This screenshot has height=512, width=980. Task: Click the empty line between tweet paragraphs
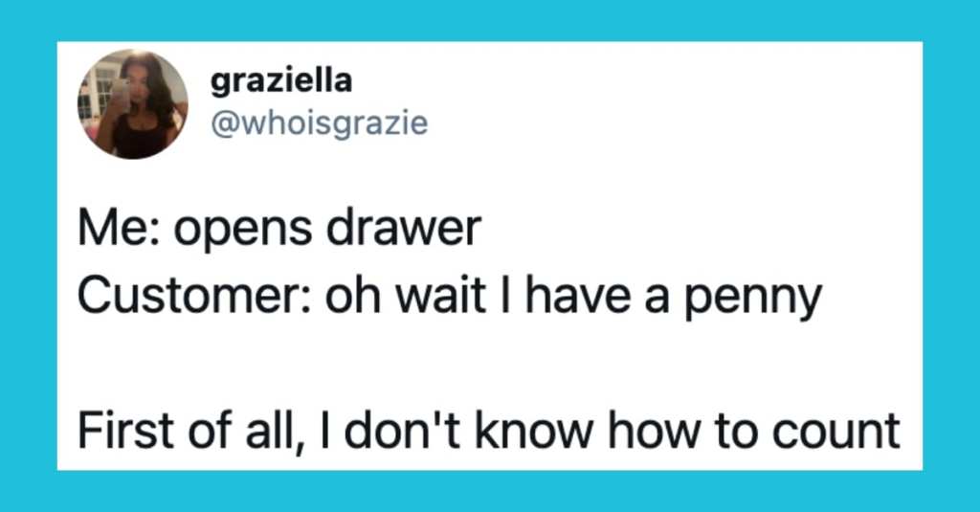tap(489, 365)
